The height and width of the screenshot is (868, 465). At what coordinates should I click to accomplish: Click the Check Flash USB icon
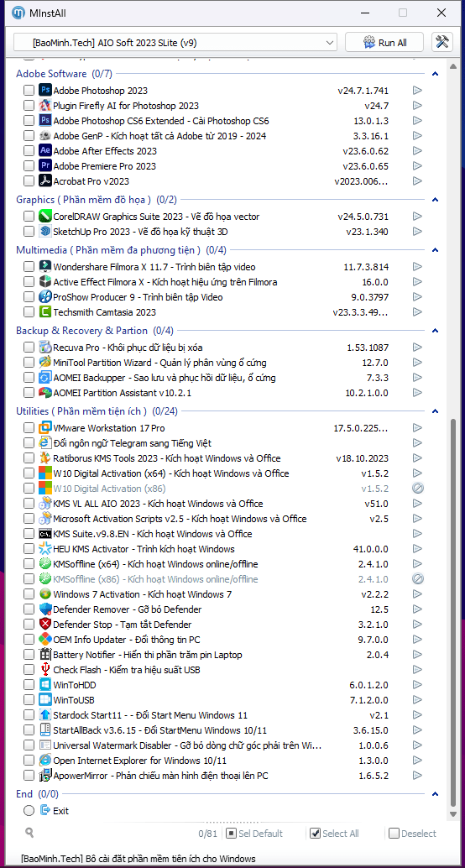[44, 670]
